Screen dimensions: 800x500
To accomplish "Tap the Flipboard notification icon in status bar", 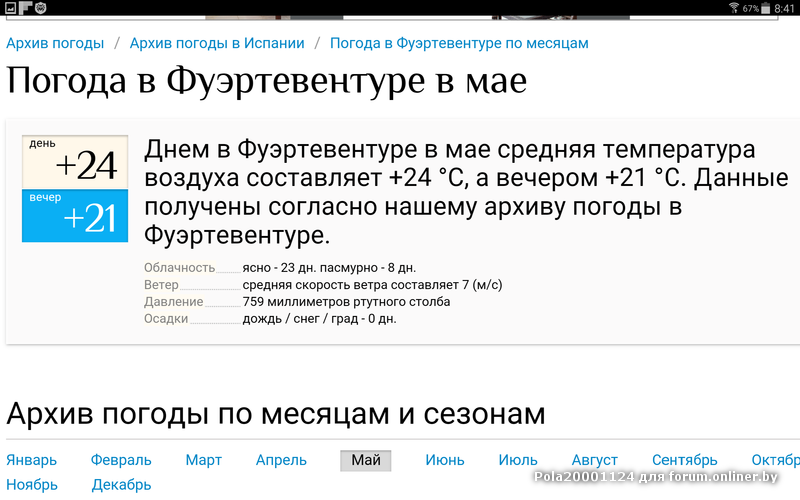I will point(26,8).
